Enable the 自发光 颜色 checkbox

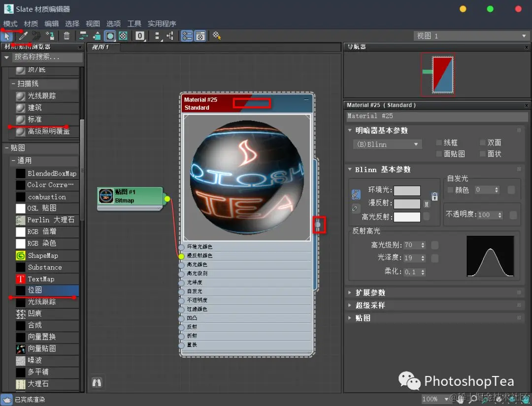coord(450,190)
